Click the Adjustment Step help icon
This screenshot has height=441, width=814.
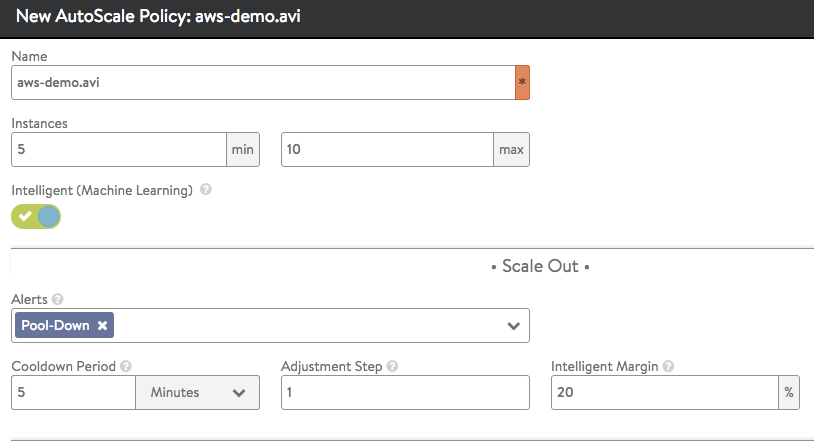[392, 367]
